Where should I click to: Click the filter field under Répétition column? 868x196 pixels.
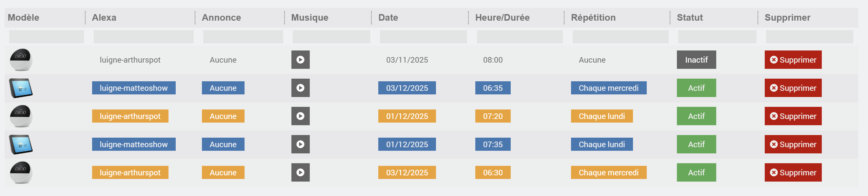620,37
